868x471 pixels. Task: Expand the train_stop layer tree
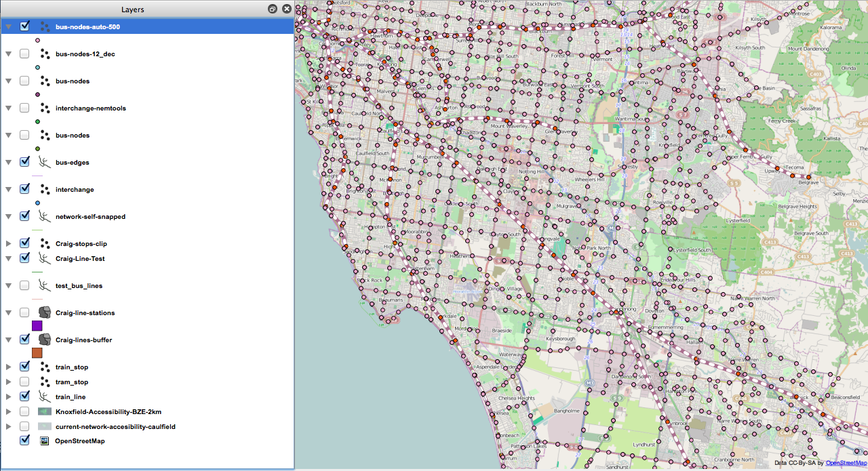click(9, 367)
